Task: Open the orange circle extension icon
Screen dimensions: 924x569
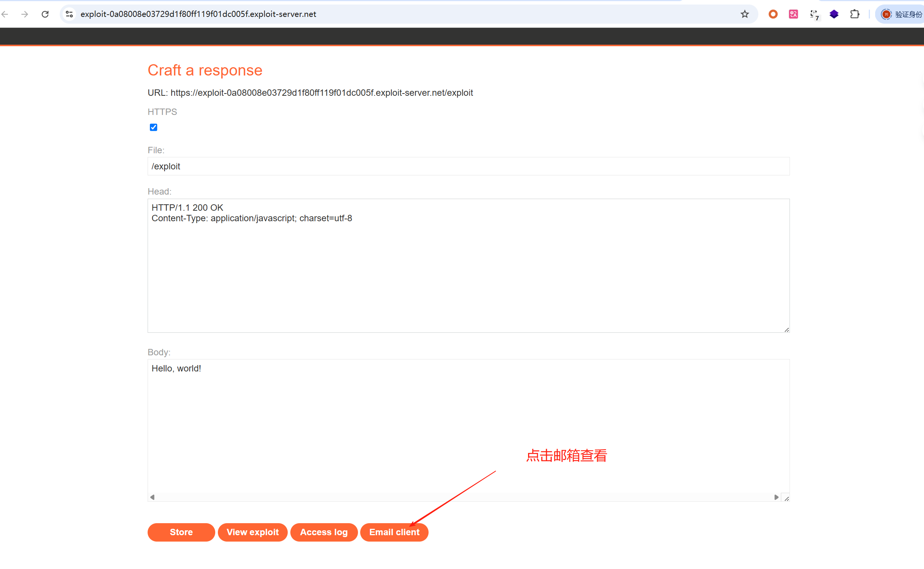Action: tap(773, 14)
